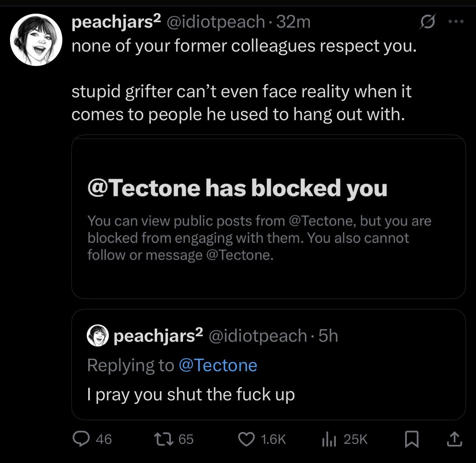Click the blue @Tectone mention link
The image size is (476, 463).
(x=218, y=365)
